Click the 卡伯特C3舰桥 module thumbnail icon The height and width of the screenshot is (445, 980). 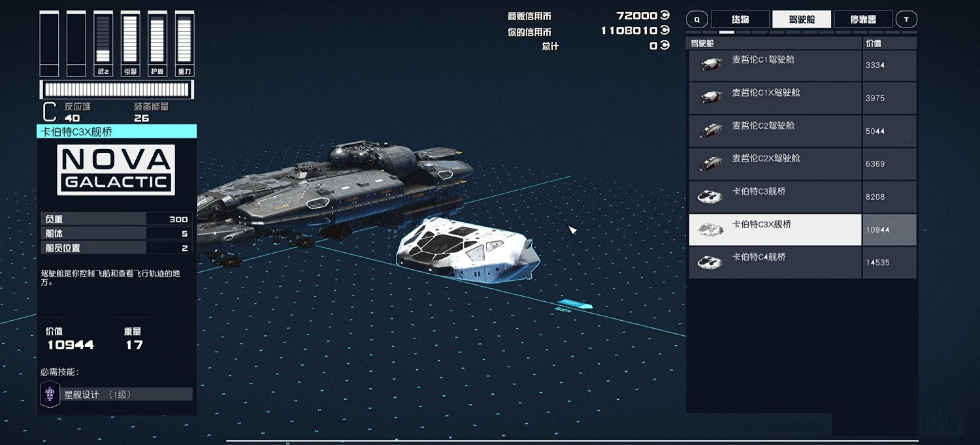pos(711,196)
